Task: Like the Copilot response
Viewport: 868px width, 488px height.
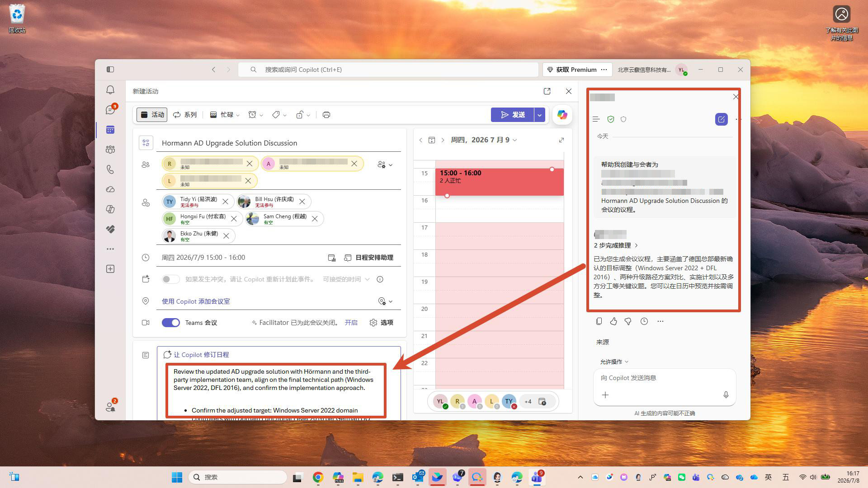Action: click(613, 321)
